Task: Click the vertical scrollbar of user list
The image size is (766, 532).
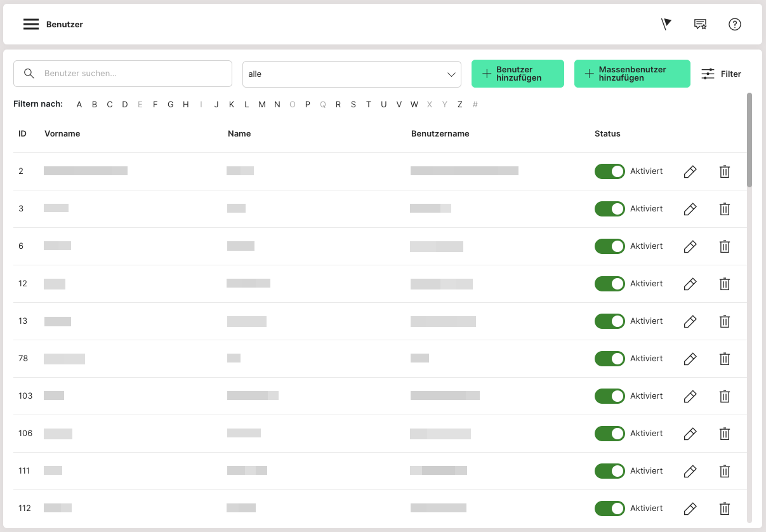Action: (749, 140)
